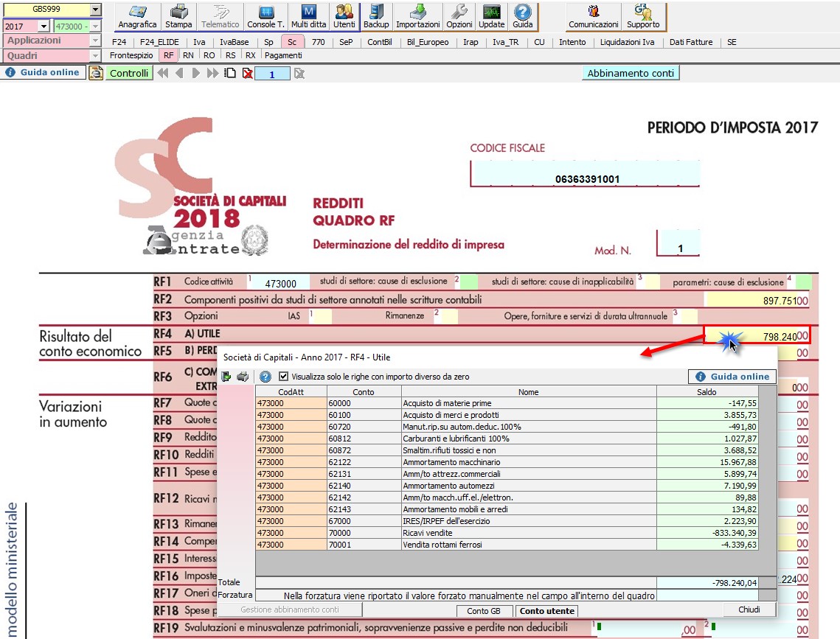Select IRES/IRPEF dell'esercizio row
The height and width of the screenshot is (639, 840).
pyautogui.click(x=507, y=521)
